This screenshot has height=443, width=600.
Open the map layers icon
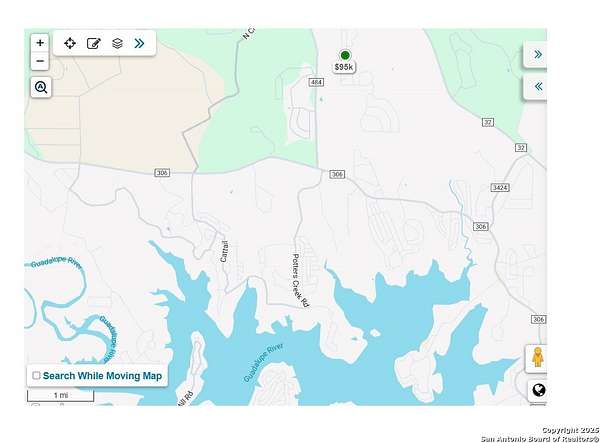pos(117,43)
